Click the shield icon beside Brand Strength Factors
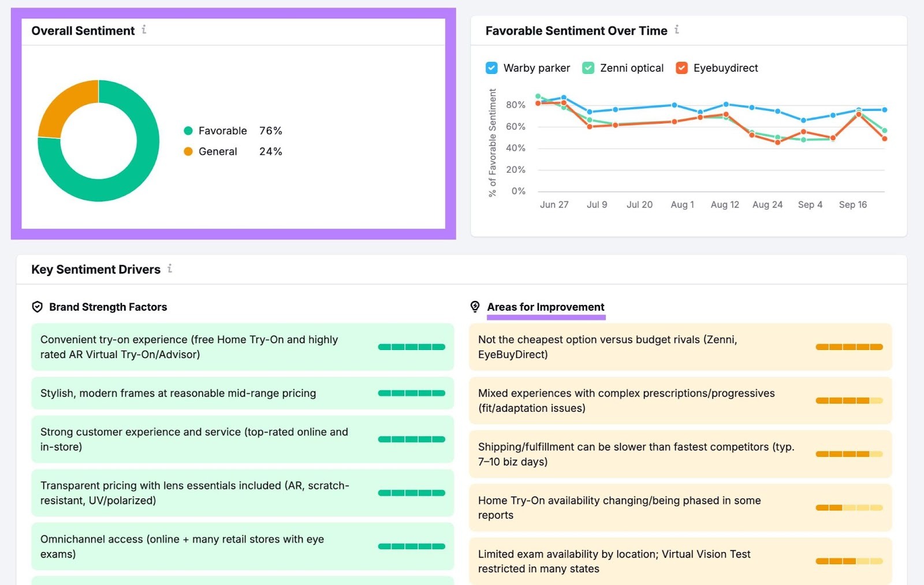 [37, 307]
